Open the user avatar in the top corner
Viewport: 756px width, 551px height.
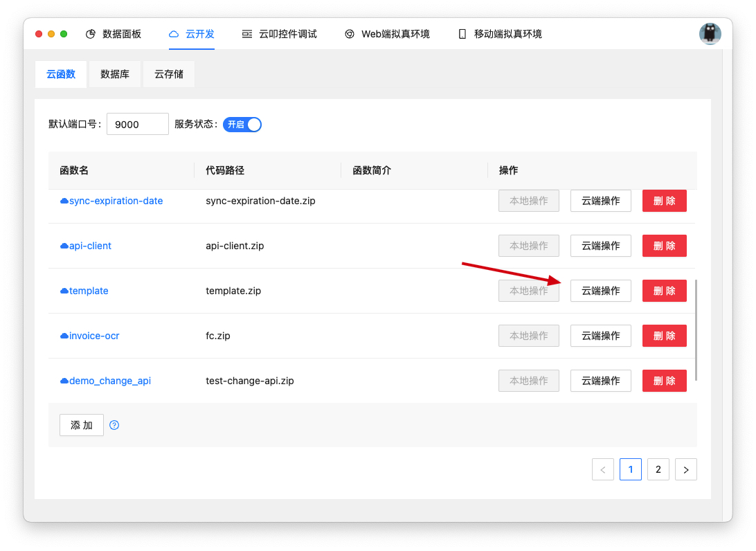710,33
